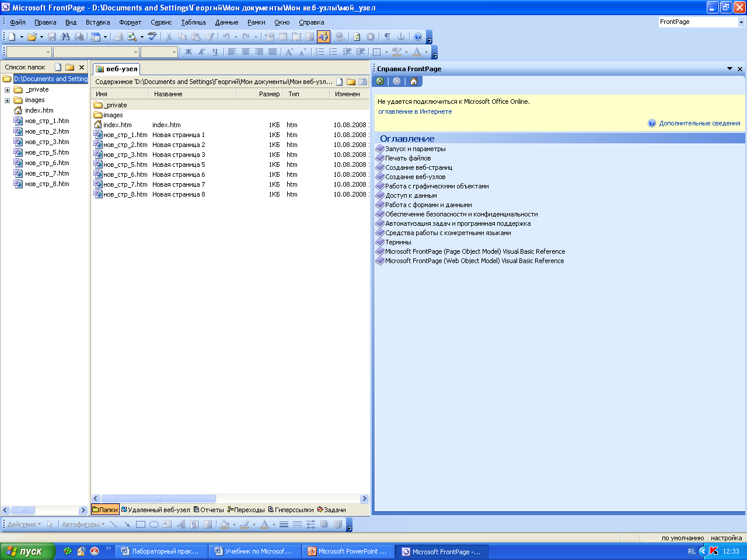Open the Действия dropdown menu
The width and height of the screenshot is (747, 560).
(x=24, y=524)
